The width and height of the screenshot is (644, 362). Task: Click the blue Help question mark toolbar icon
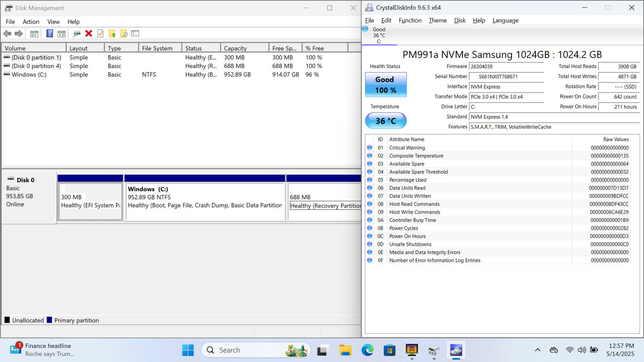[50, 34]
